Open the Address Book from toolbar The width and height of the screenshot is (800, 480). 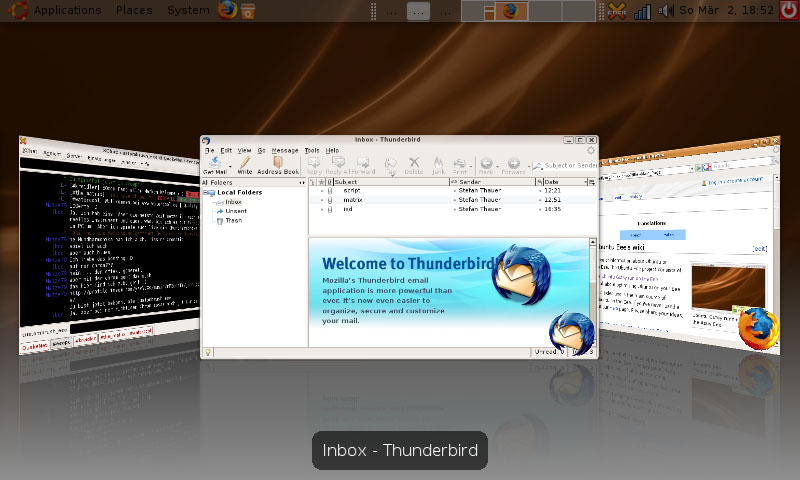coord(278,164)
